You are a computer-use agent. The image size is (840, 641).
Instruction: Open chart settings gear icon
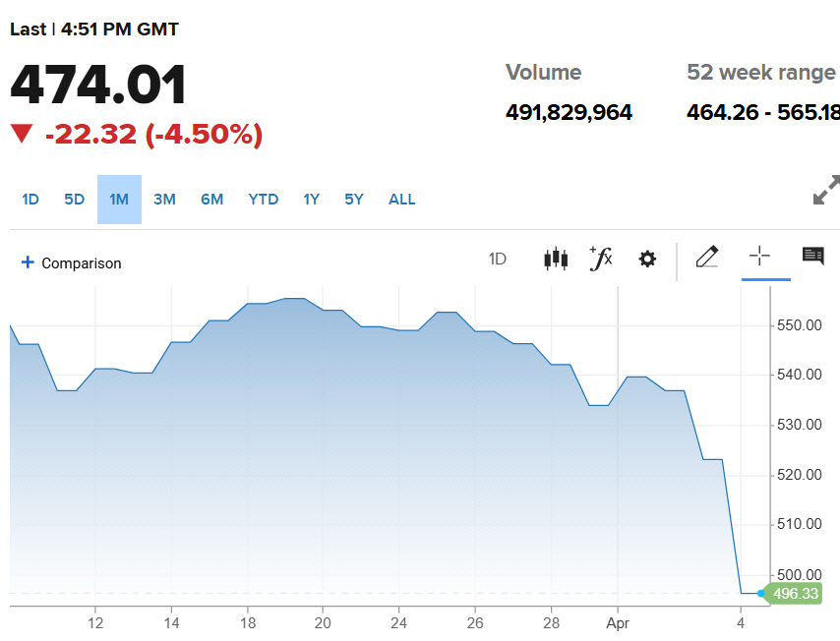coord(647,260)
